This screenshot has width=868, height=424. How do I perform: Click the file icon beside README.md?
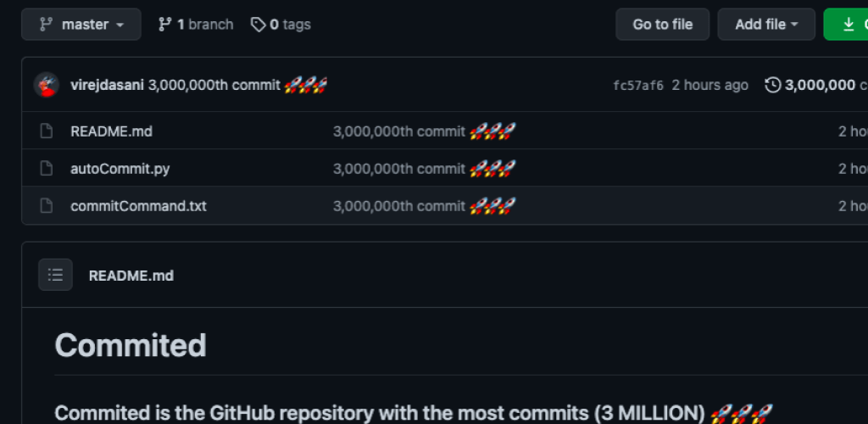pyautogui.click(x=47, y=131)
